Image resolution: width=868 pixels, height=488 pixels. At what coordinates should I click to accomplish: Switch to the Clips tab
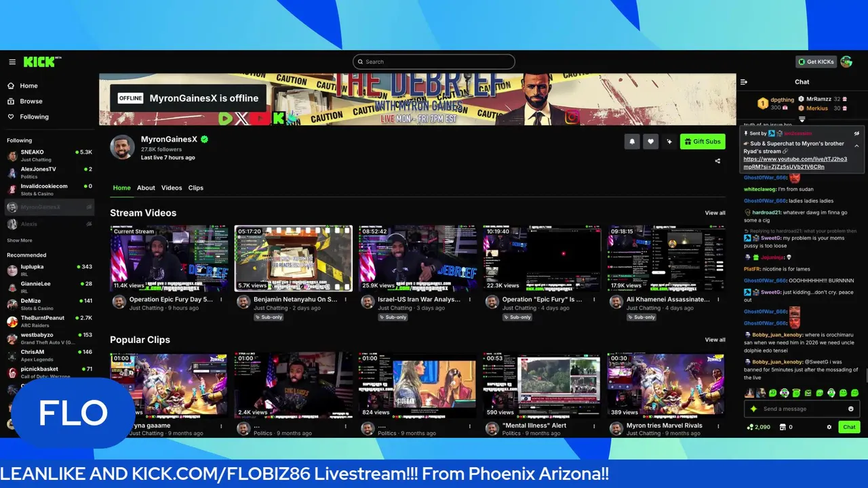coord(196,188)
